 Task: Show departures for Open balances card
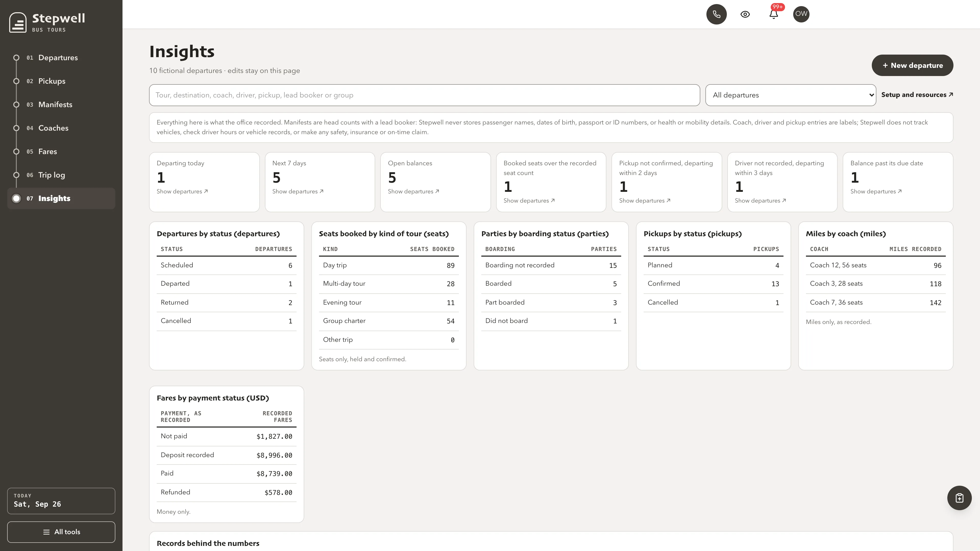click(413, 191)
